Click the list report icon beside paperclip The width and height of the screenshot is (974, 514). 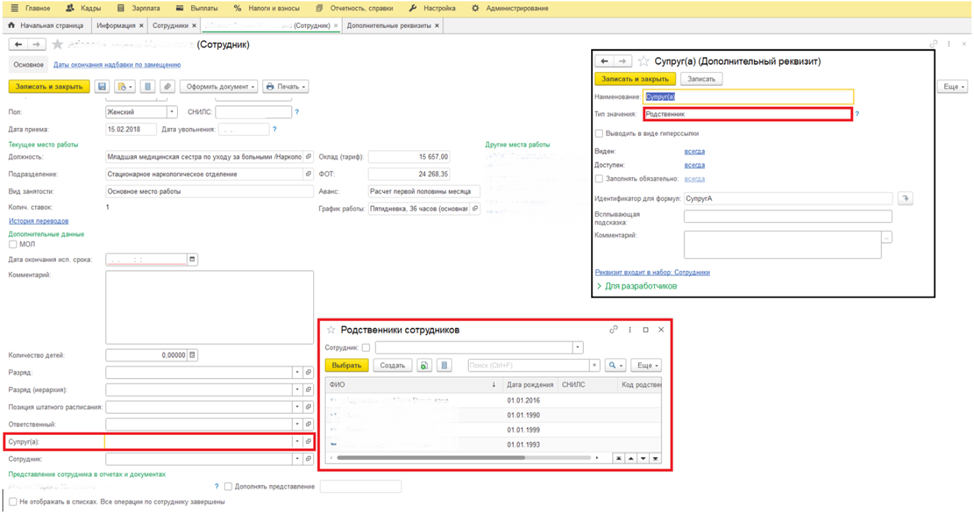[147, 86]
